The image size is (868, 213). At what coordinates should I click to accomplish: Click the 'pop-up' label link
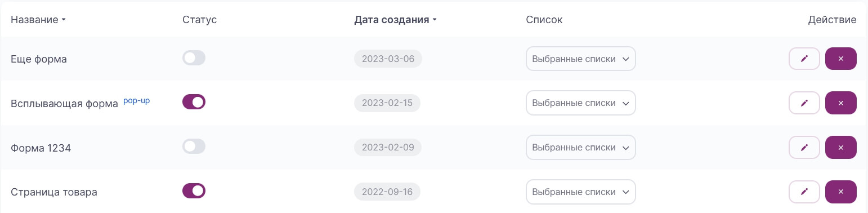136,101
